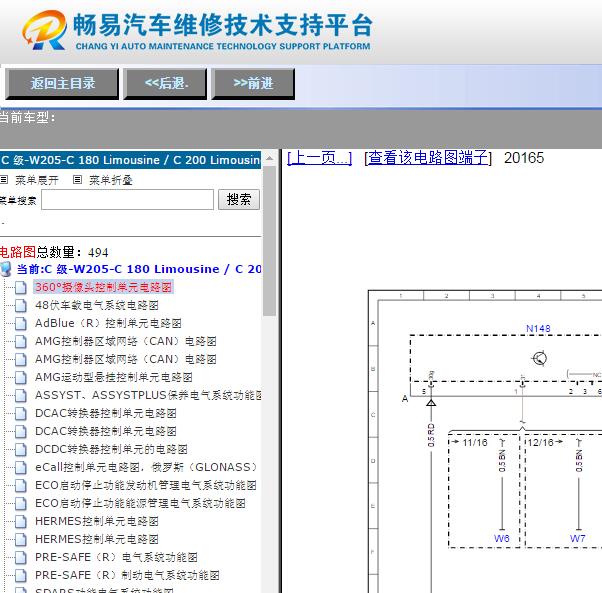Click the 电路图总数量 494 count text

pyautogui.click(x=54, y=252)
